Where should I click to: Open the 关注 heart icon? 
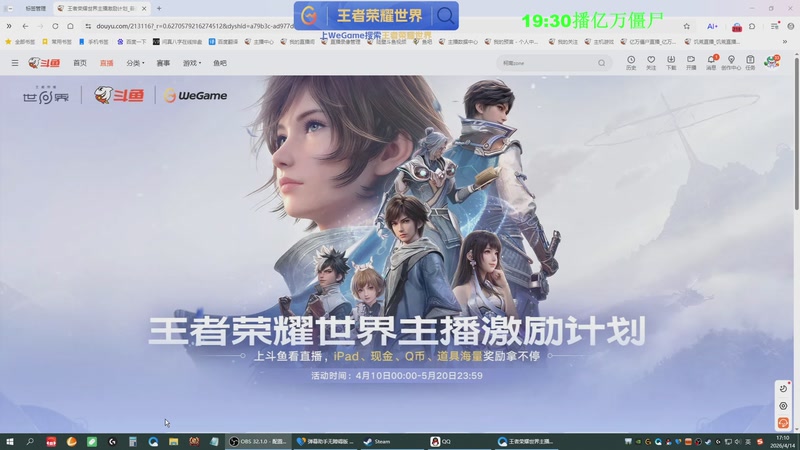click(651, 63)
